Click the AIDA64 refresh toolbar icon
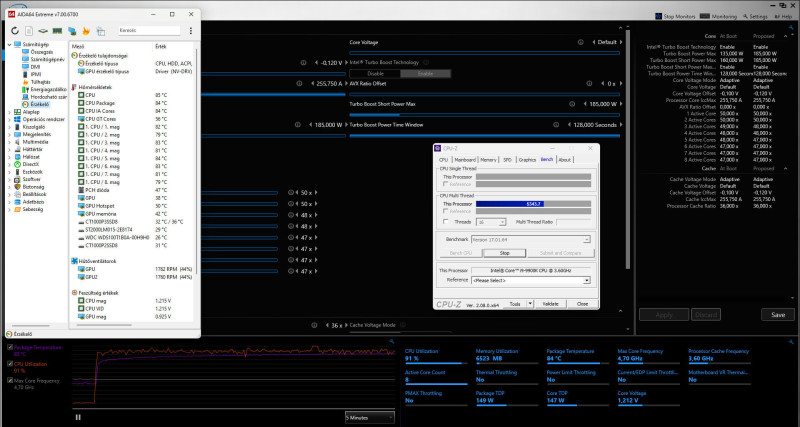This screenshot has width=800, height=427. 14,31
